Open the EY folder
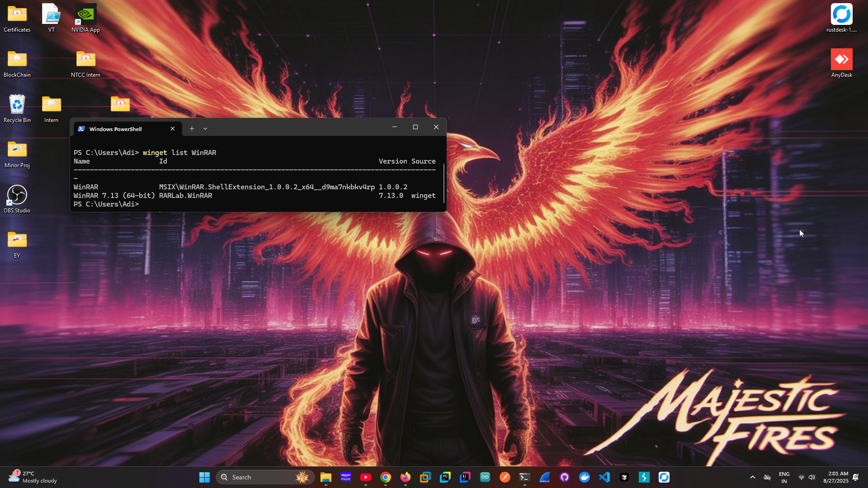 click(x=17, y=244)
